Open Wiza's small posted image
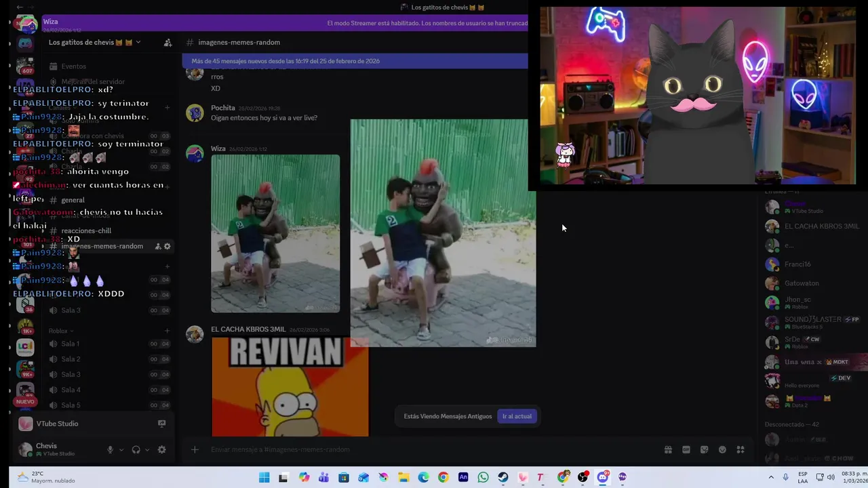 click(275, 234)
